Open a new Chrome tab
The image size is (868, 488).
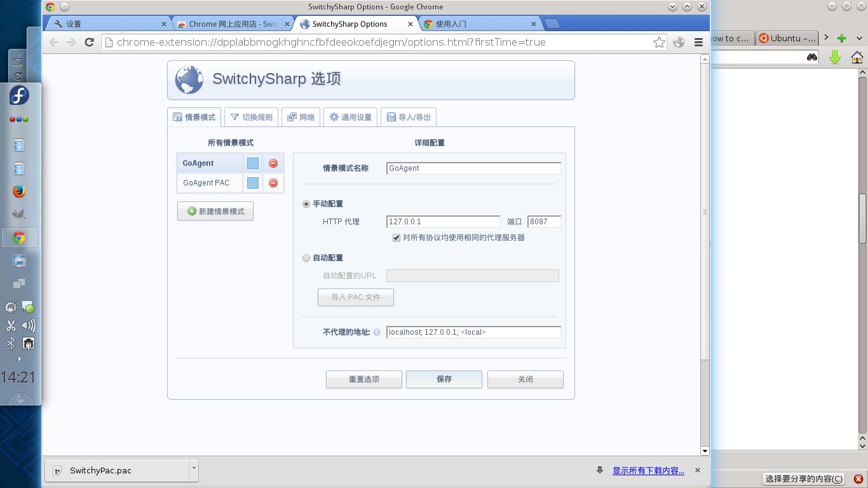tap(552, 24)
